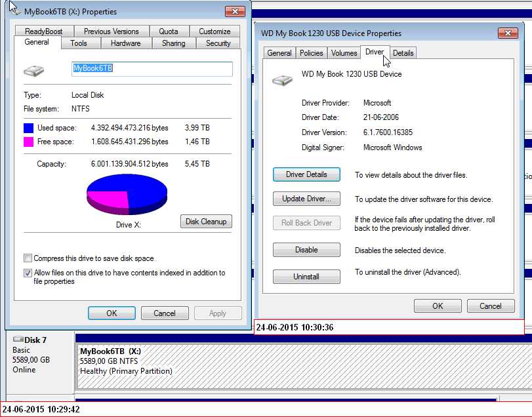Click the 5589,00 GB text under Disk 7
The width and height of the screenshot is (532, 417).
coord(31,360)
